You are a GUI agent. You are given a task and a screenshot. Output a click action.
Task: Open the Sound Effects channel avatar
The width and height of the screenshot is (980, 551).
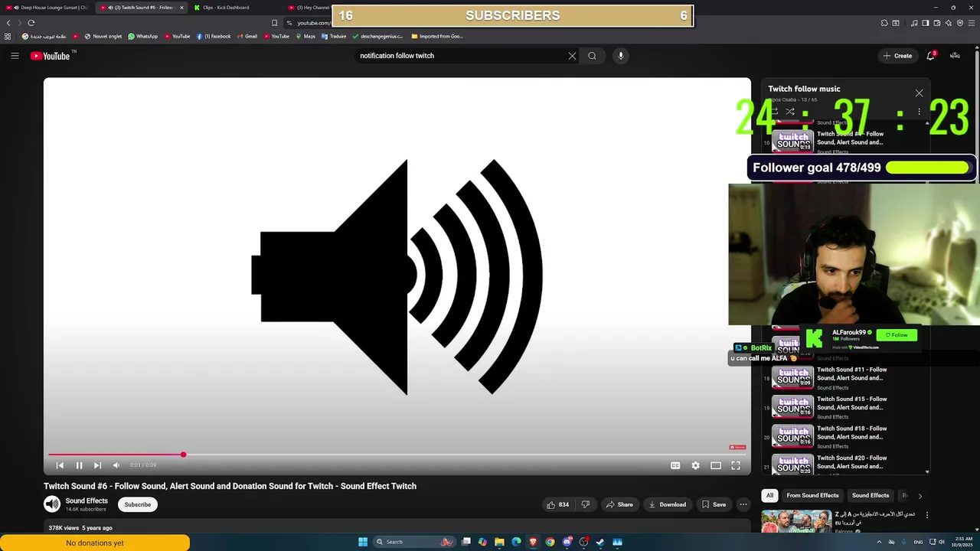pyautogui.click(x=52, y=504)
